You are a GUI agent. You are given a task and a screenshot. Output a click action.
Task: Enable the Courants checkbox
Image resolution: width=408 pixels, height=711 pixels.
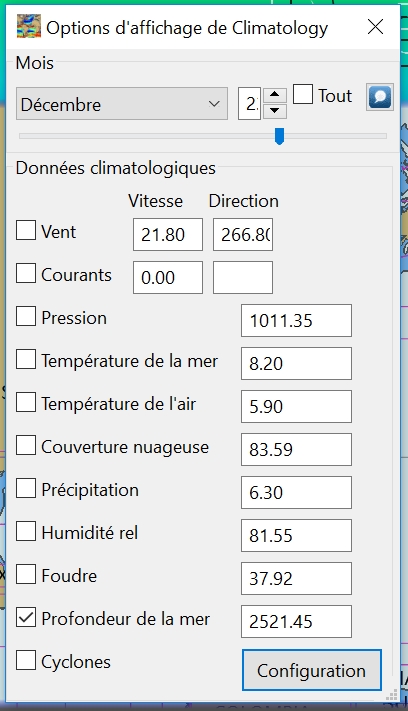click(x=26, y=273)
